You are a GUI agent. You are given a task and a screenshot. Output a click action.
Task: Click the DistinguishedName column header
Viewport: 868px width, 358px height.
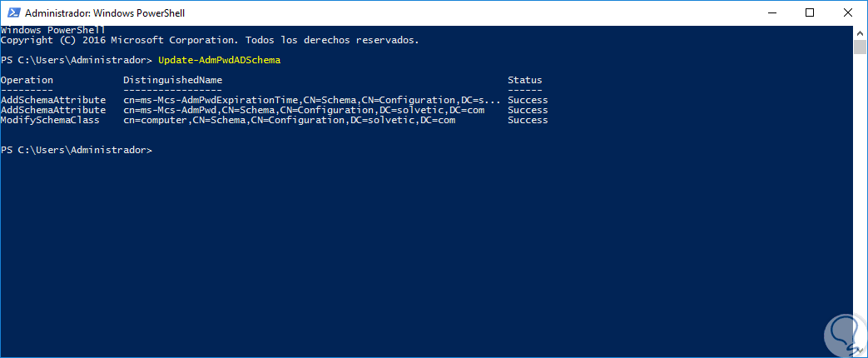pos(172,80)
